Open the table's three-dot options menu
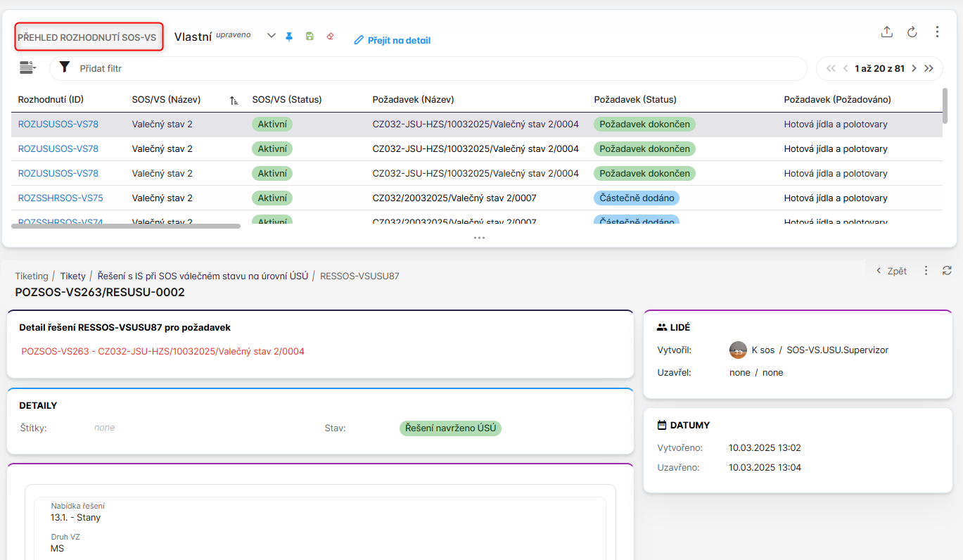963x560 pixels. (937, 32)
